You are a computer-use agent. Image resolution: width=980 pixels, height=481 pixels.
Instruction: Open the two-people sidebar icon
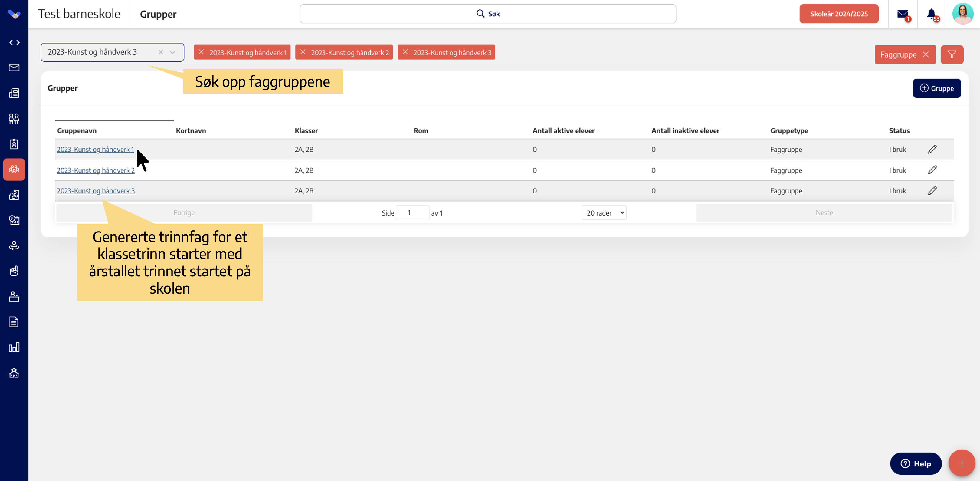(14, 118)
